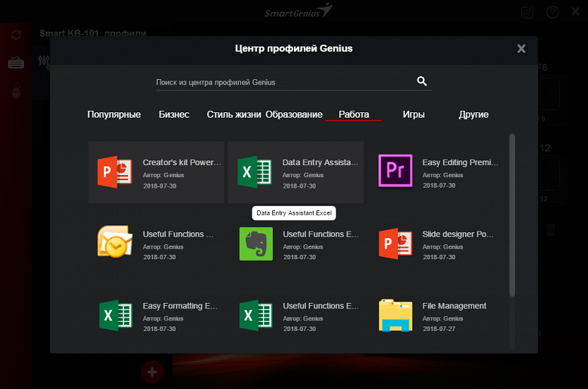This screenshot has width=588, height=389.
Task: Open Creator's kit PowerPoint profile icon
Action: (115, 172)
